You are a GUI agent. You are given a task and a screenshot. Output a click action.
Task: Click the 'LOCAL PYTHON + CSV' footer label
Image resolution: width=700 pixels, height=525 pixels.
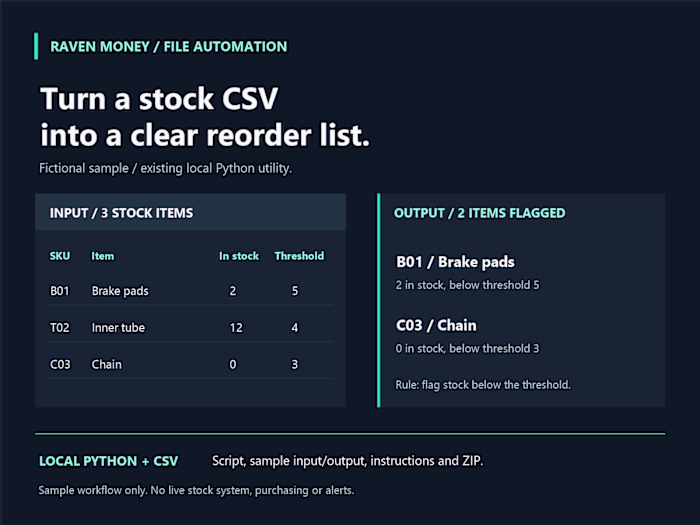pos(108,461)
